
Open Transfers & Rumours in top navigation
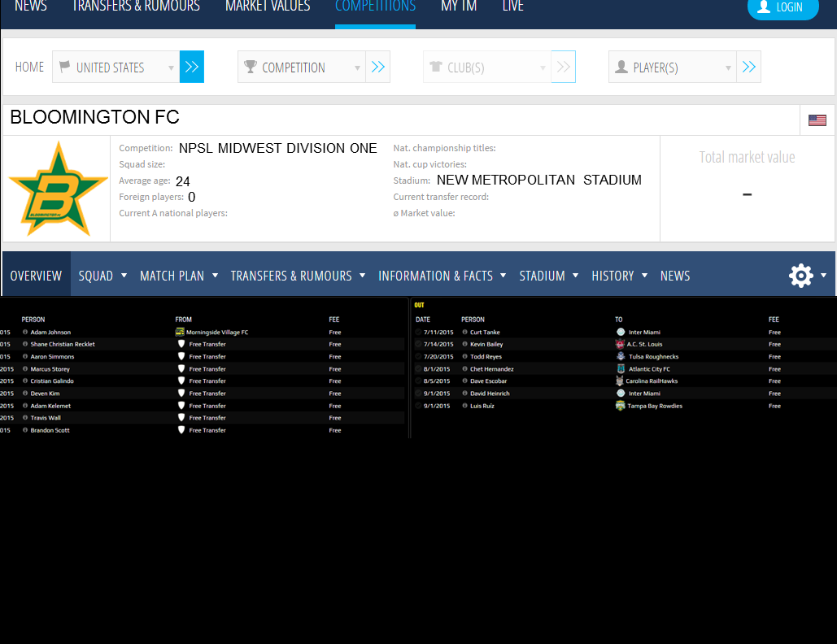[x=136, y=7]
